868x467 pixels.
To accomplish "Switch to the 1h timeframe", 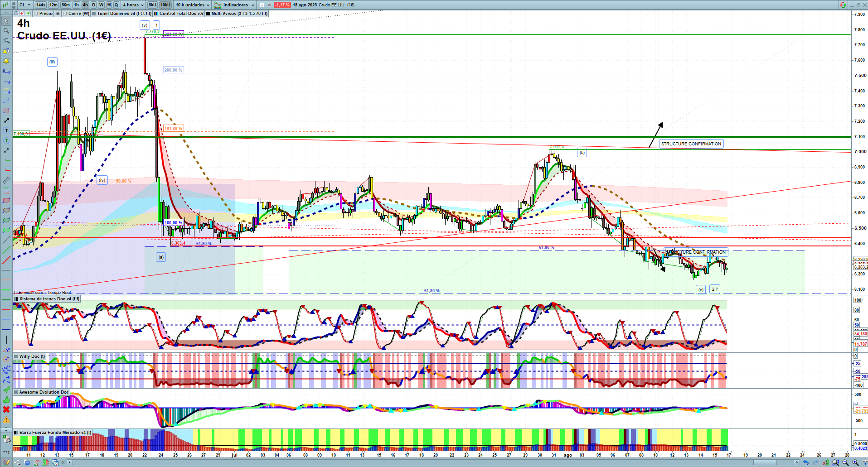I will pos(76,5).
